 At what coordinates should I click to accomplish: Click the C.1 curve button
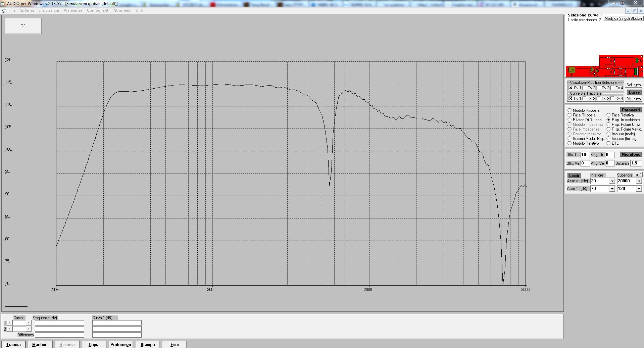(23, 26)
